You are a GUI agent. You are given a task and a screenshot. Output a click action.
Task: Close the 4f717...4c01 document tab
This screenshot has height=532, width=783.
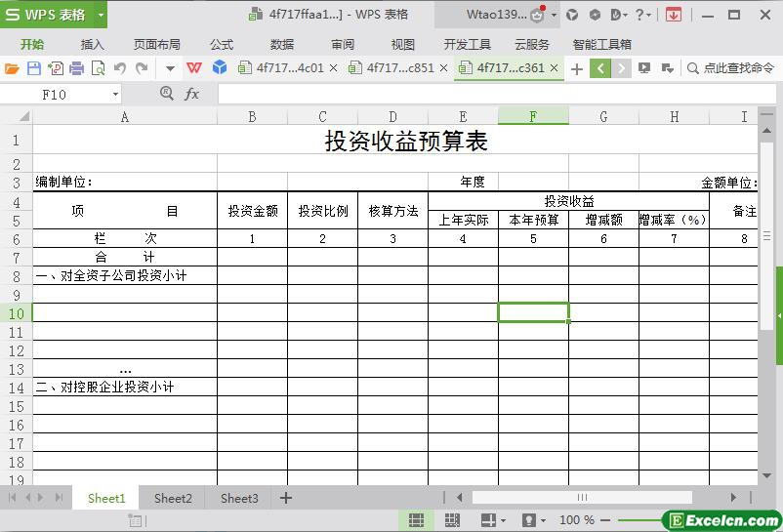tap(334, 68)
